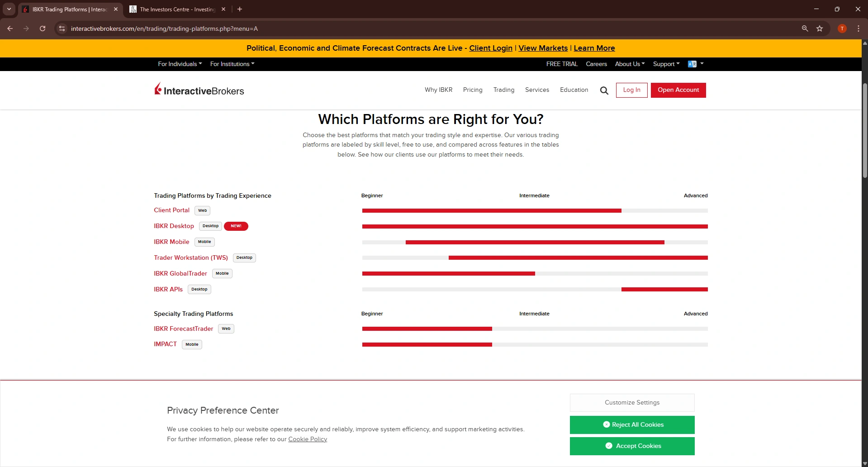Viewport: 868px width, 467px height.
Task: Close the IBKR Trading Platforms tab
Action: pos(116,9)
